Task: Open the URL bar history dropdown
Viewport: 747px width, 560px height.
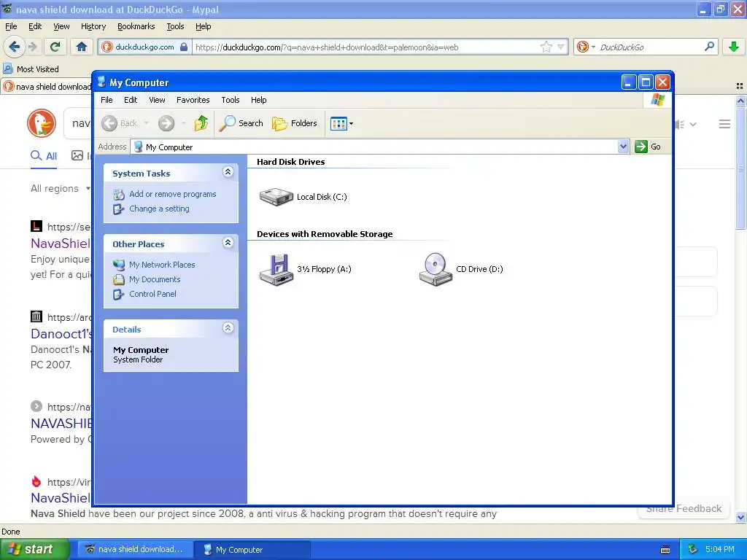Action: pos(561,47)
